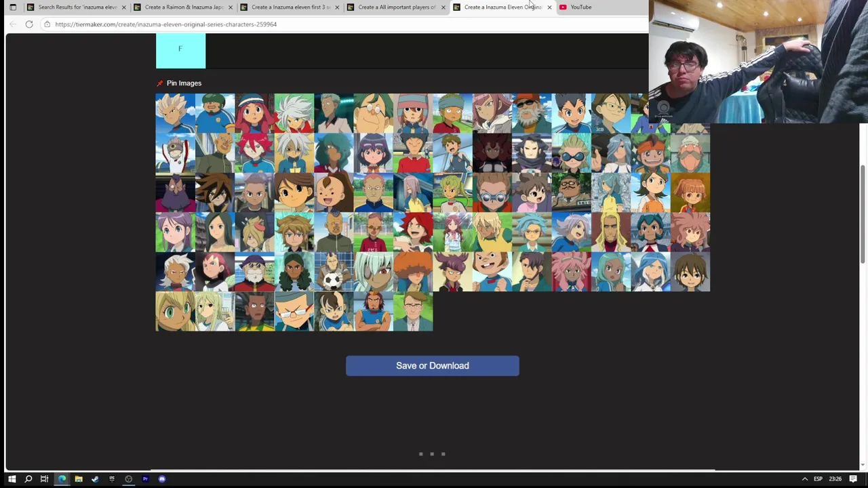The height and width of the screenshot is (488, 868).
Task: Open Windows search from the taskbar
Action: (28, 479)
